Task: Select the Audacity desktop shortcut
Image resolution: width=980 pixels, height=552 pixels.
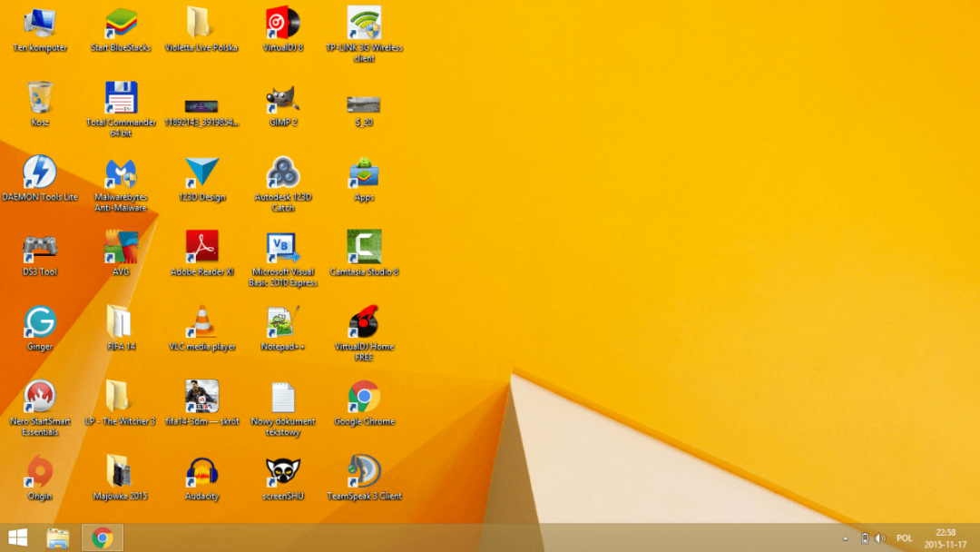Action: [201, 473]
